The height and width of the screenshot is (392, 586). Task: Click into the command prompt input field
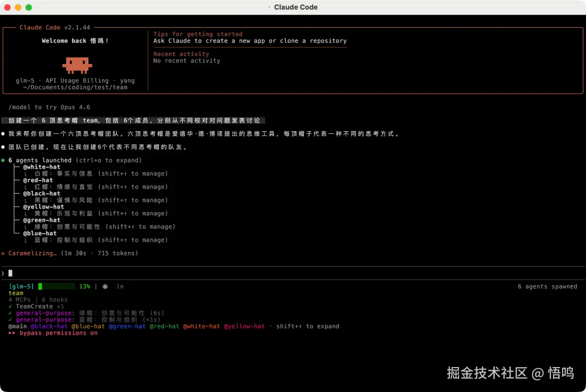[217, 273]
